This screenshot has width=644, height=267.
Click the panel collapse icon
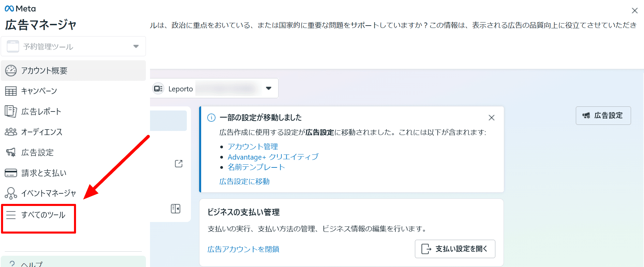coord(176,209)
